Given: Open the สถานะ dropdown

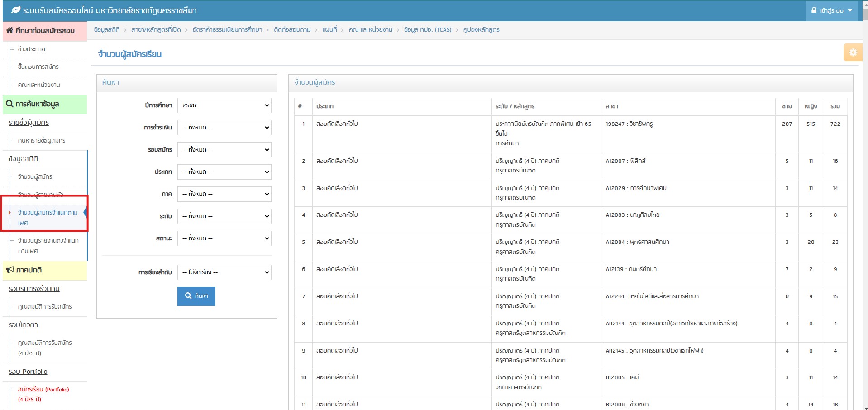Looking at the screenshot, I should pyautogui.click(x=224, y=238).
